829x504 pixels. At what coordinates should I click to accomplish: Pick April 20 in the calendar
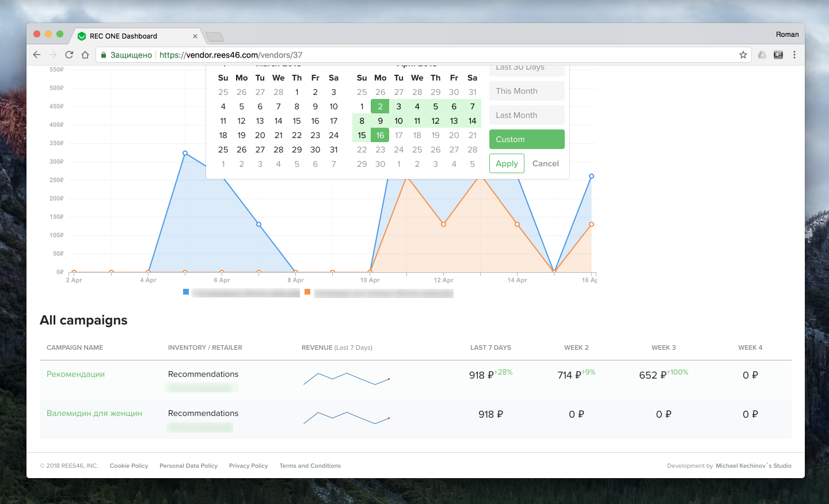click(454, 135)
